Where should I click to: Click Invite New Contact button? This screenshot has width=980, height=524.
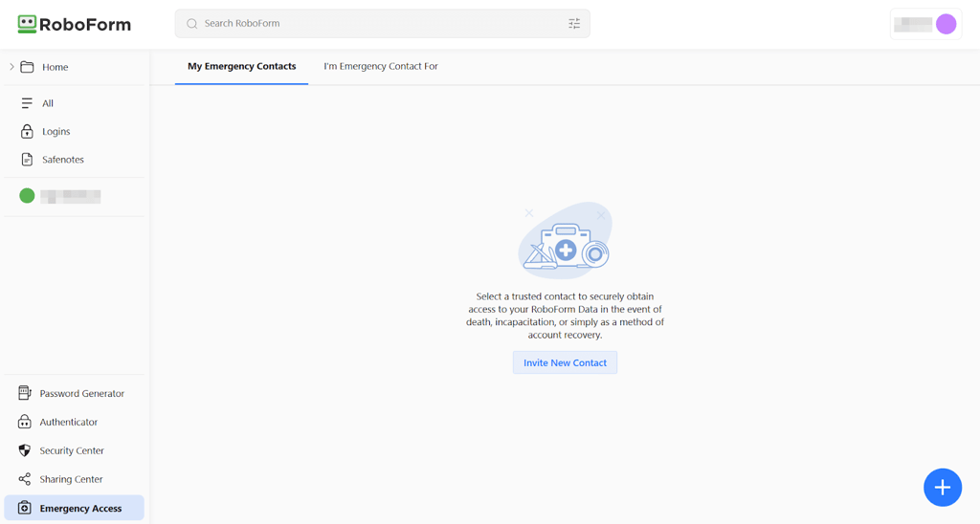(x=565, y=362)
